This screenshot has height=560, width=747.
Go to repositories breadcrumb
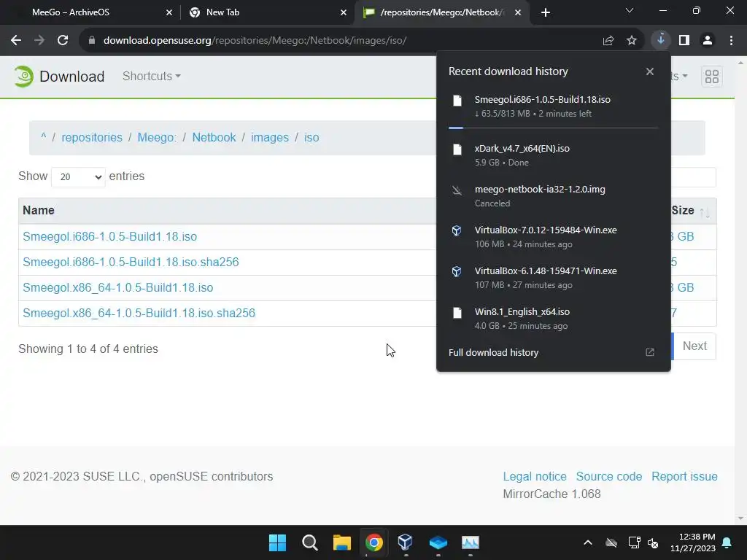click(92, 138)
